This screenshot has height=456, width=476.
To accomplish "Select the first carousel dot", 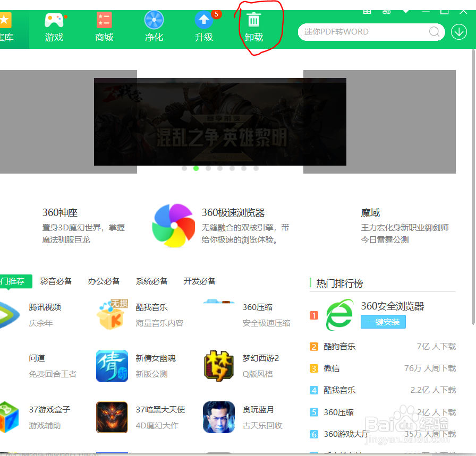I will tap(184, 168).
